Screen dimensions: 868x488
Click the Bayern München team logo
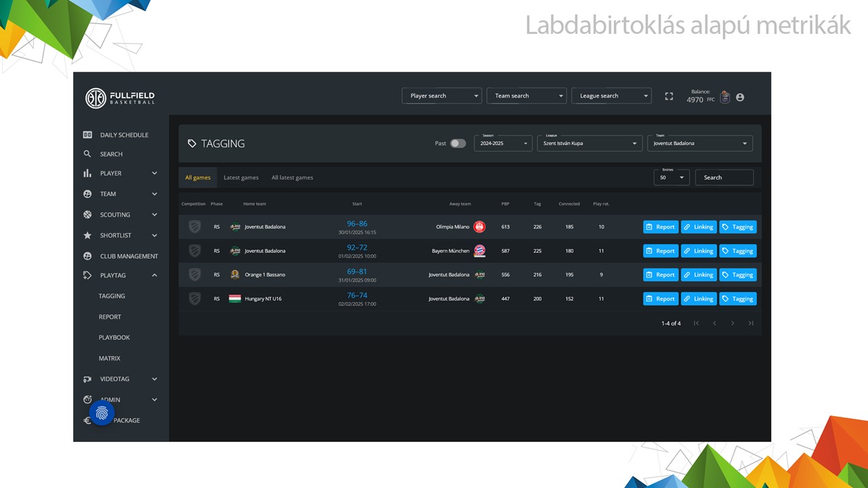(479, 251)
